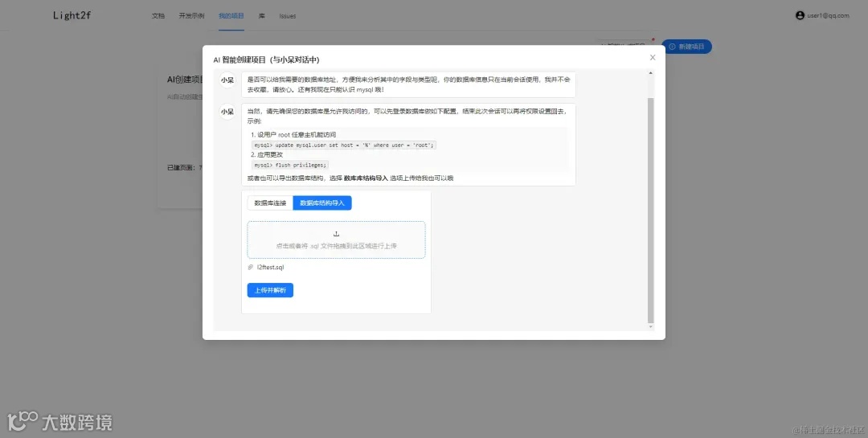Screen dimensions: 868x438
Task: Open the Issues nav item
Action: (287, 16)
